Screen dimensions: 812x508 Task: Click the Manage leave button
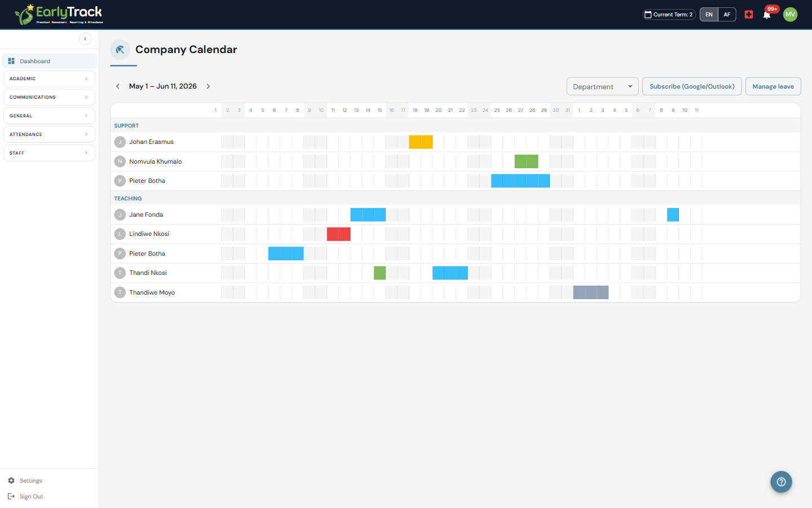[x=773, y=86]
